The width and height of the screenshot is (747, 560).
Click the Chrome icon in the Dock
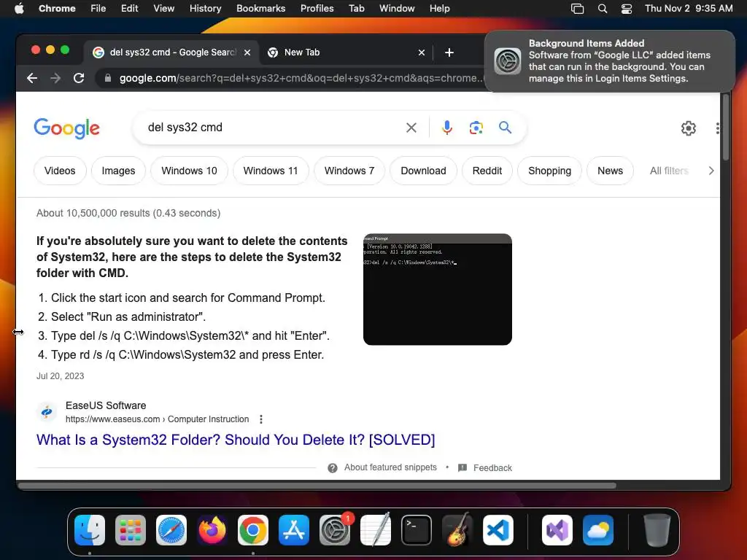point(253,530)
